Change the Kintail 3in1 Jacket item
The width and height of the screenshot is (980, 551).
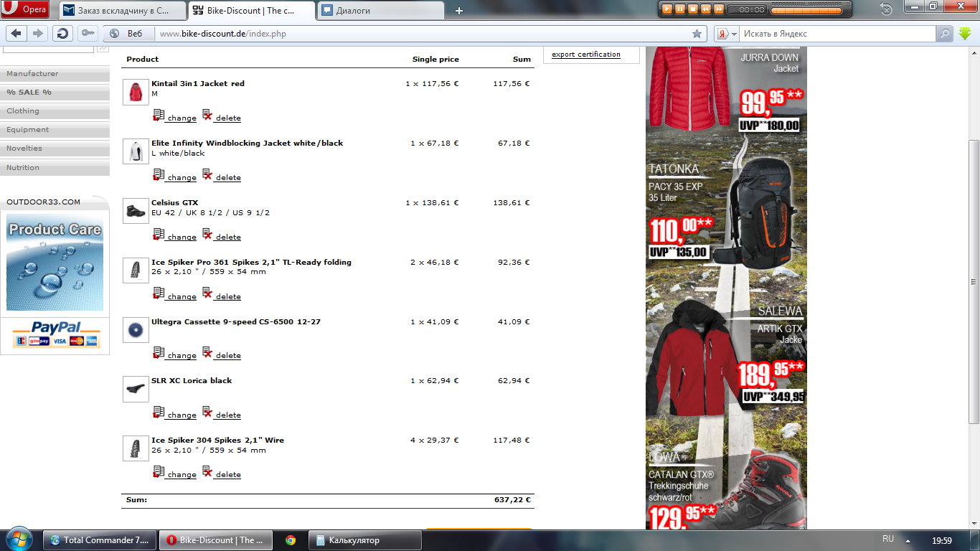tap(174, 116)
